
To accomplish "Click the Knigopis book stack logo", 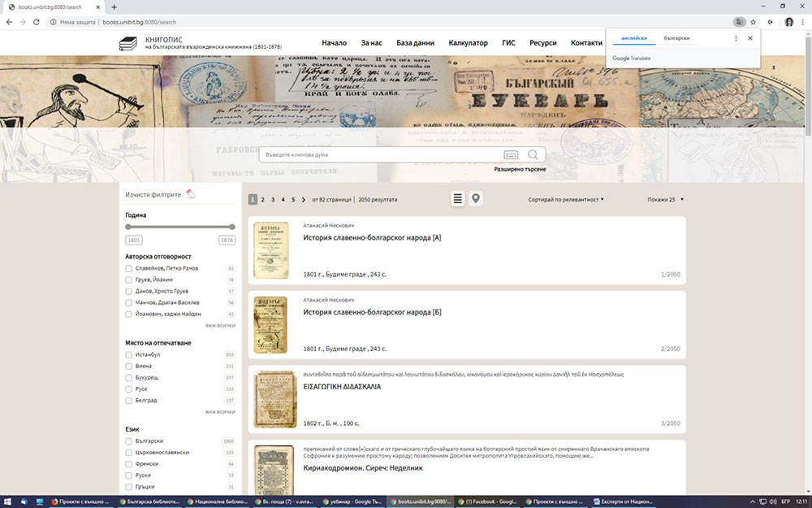I will [128, 44].
